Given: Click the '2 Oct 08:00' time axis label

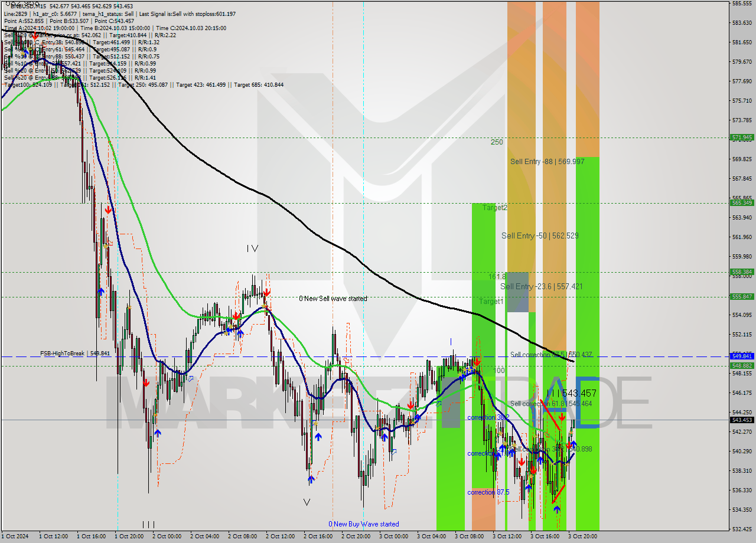Looking at the screenshot, I should point(243,537).
